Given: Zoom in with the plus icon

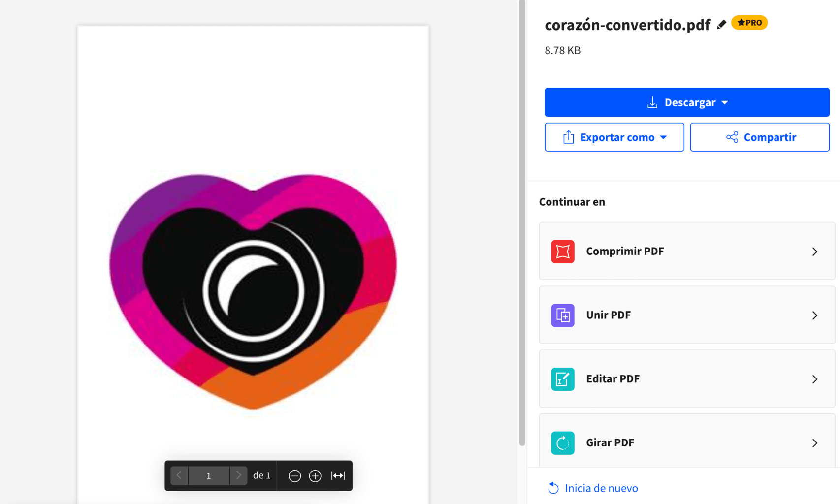Looking at the screenshot, I should [x=315, y=475].
